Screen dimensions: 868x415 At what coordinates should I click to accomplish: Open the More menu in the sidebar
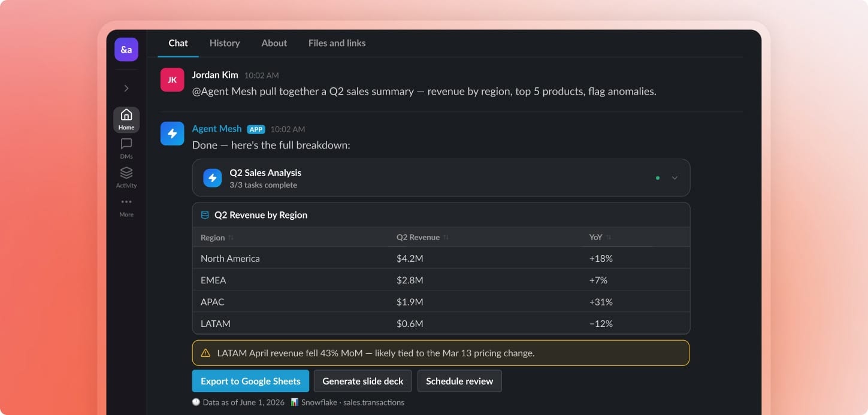(x=126, y=207)
